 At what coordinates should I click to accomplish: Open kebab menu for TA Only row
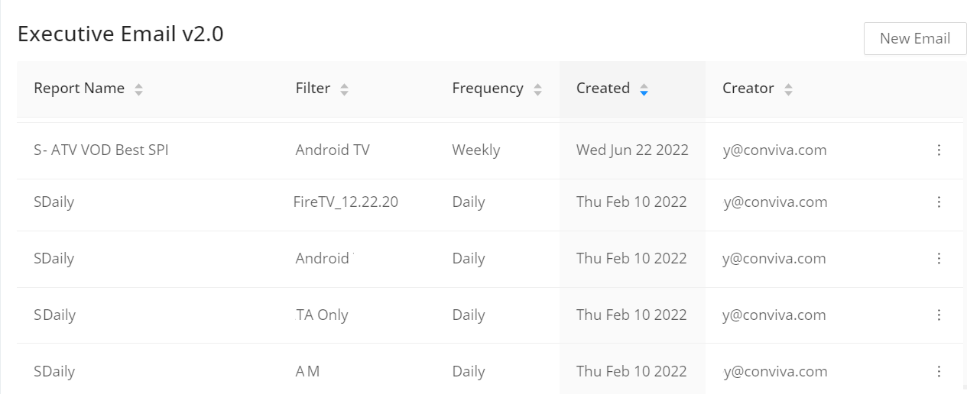pyautogui.click(x=939, y=315)
